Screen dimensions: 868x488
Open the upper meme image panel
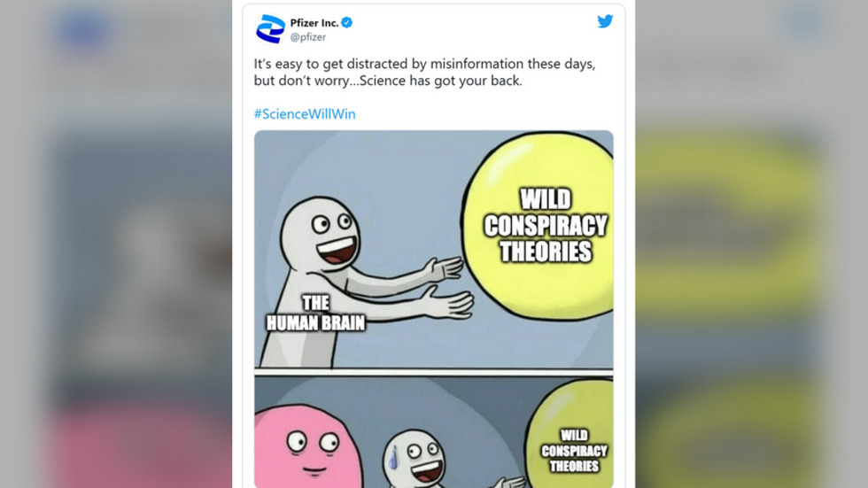coord(433,250)
